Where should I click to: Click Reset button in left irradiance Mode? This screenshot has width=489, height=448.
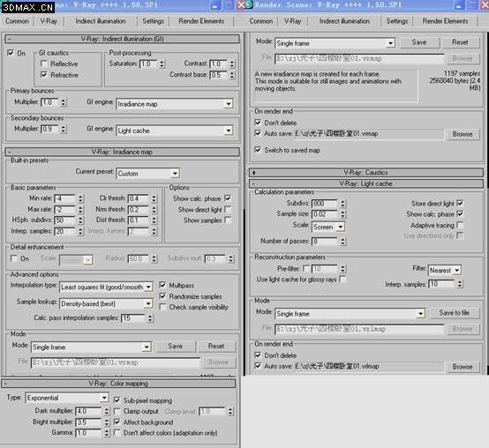point(216,346)
